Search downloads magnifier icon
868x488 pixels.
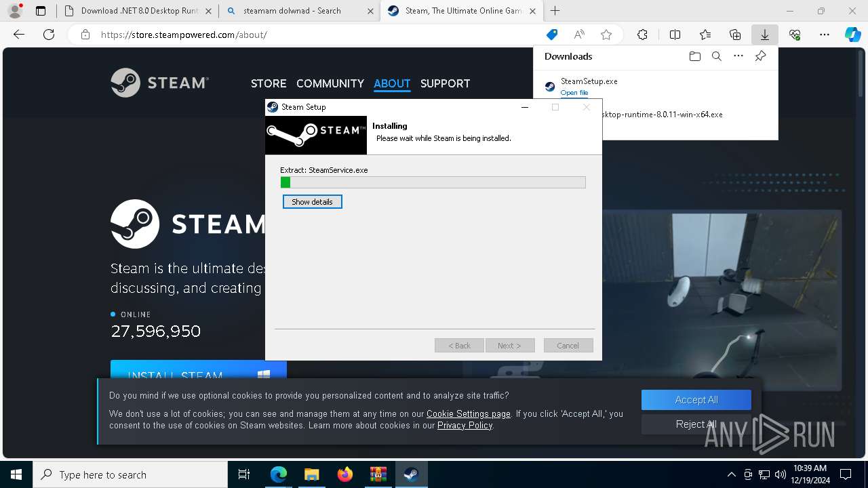tap(716, 56)
